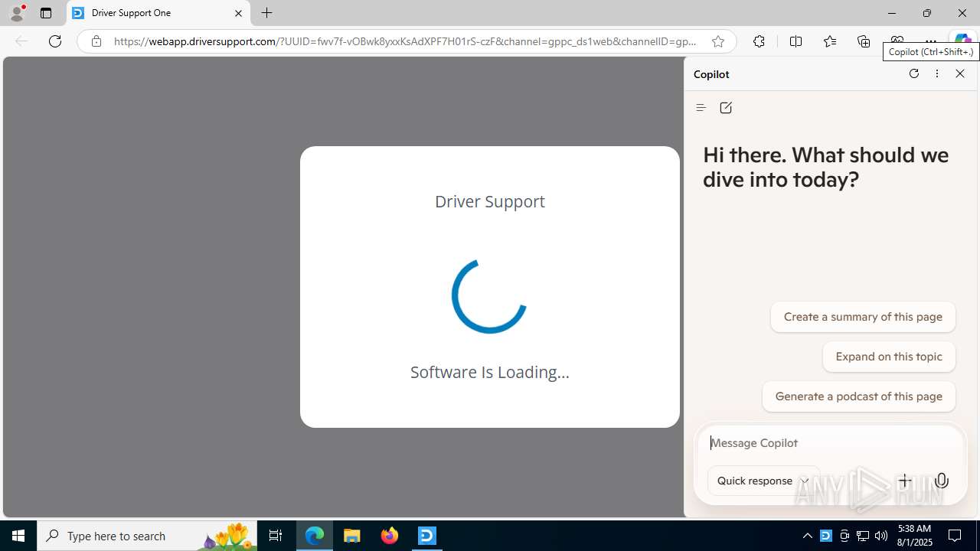Open the notification center
Viewport: 980px width, 551px height.
tap(955, 536)
